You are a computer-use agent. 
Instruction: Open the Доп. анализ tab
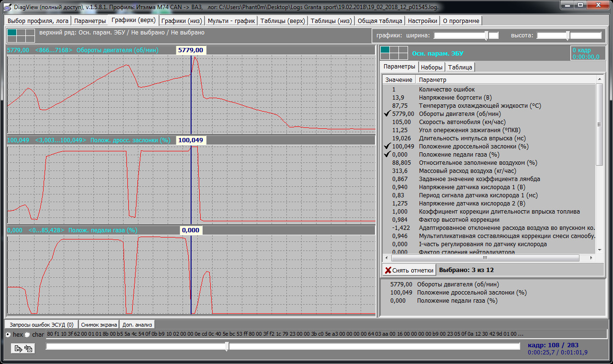[137, 325]
